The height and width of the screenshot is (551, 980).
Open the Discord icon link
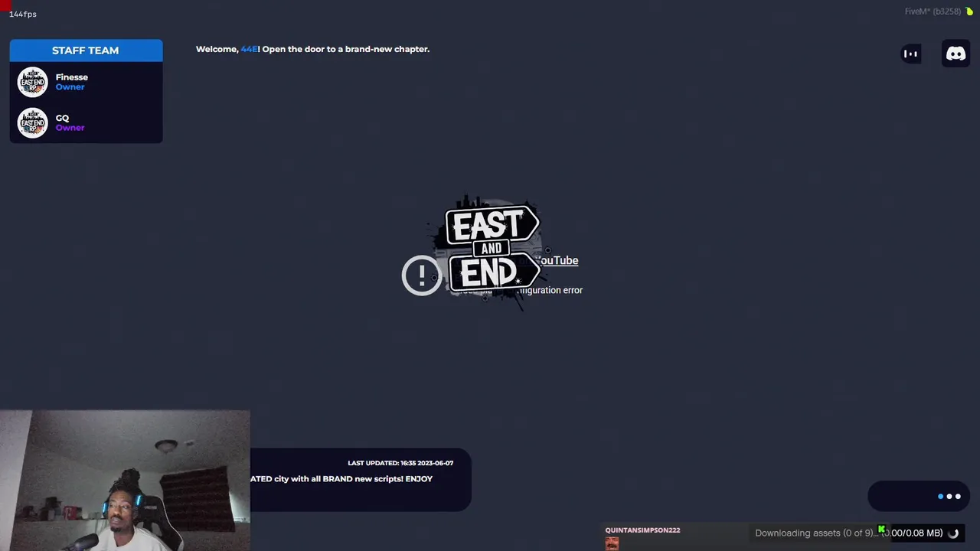coord(955,54)
